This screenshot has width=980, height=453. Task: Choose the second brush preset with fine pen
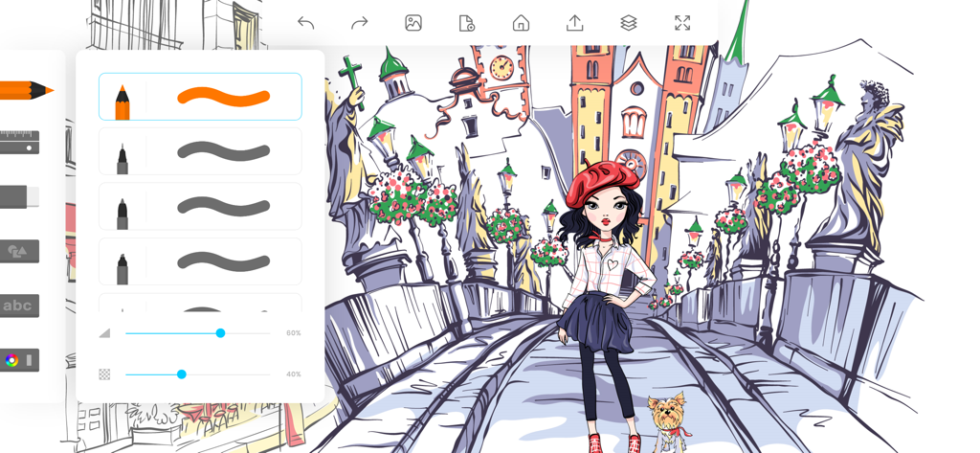[200, 151]
